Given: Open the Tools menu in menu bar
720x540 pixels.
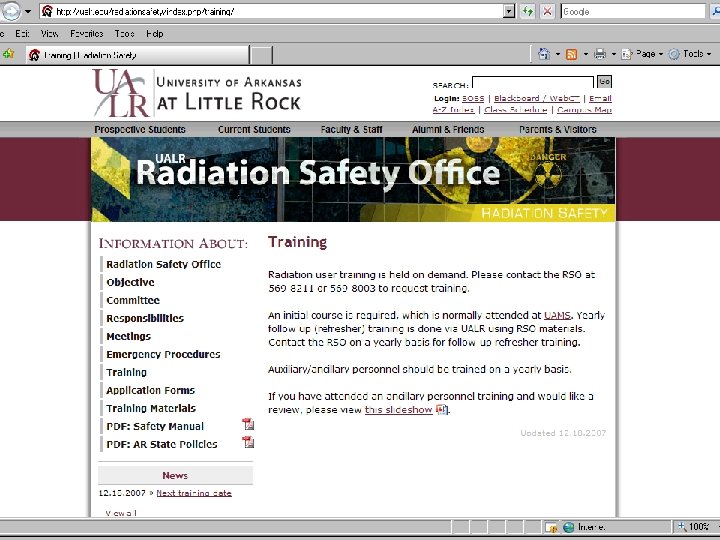Looking at the screenshot, I should 124,34.
